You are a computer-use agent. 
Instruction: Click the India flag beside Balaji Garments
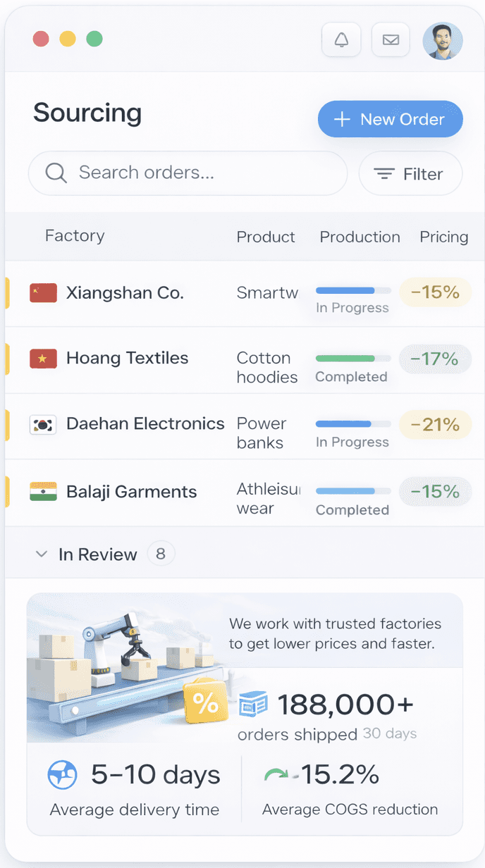tap(42, 492)
